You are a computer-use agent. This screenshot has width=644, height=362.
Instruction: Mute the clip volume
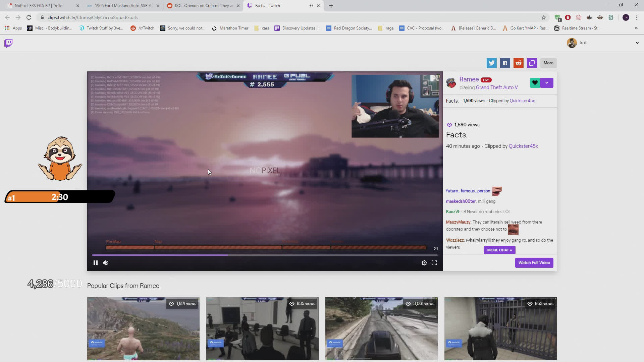pos(106,263)
